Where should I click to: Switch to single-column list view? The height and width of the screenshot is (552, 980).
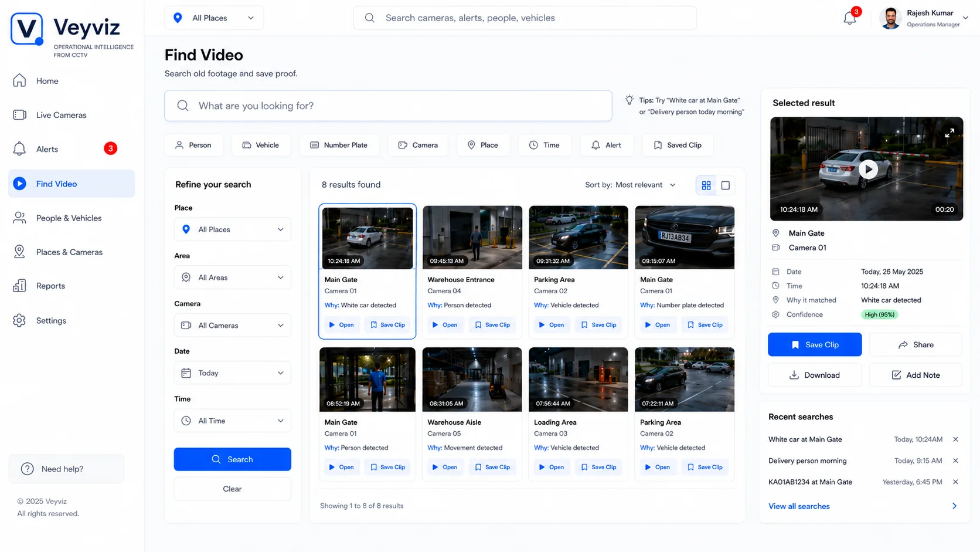[726, 185]
